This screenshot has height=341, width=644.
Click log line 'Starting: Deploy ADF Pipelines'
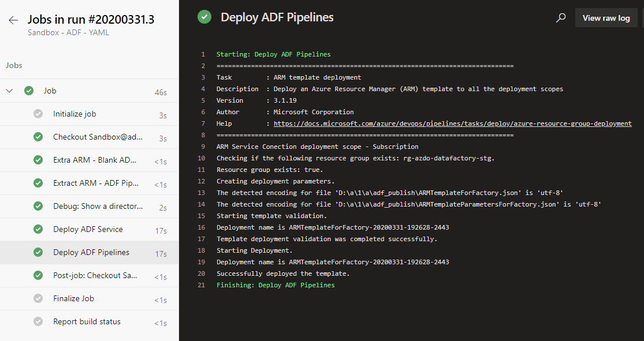click(x=274, y=54)
